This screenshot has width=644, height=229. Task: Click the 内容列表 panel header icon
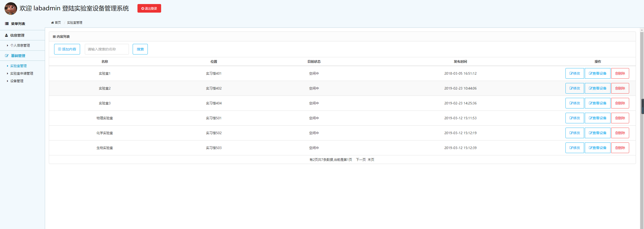[x=54, y=37]
